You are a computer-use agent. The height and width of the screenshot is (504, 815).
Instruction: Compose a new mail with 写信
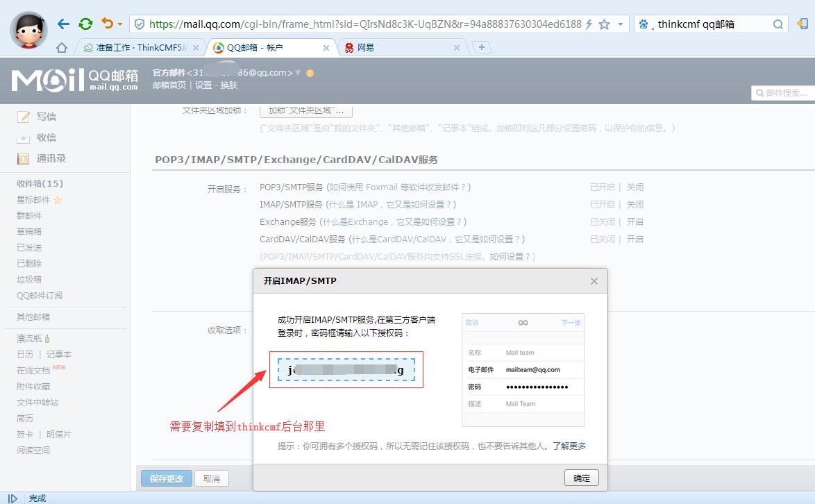[x=47, y=117]
